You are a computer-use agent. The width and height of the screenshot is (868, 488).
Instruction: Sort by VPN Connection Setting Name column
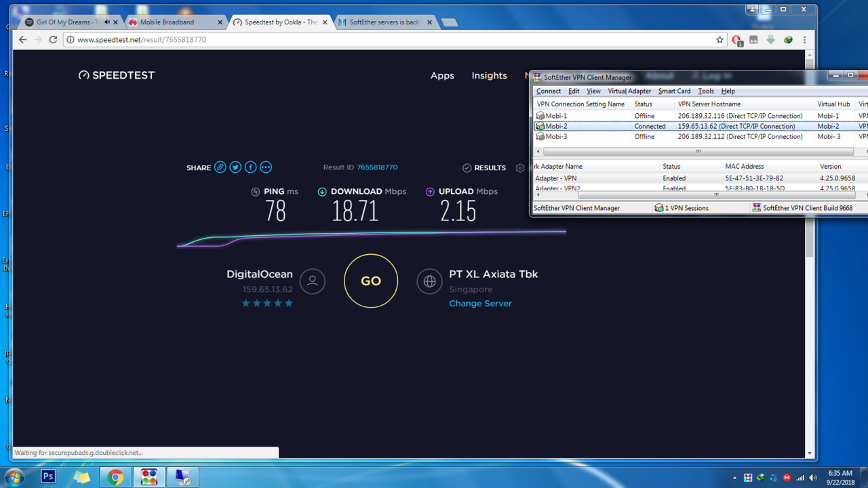coord(583,104)
